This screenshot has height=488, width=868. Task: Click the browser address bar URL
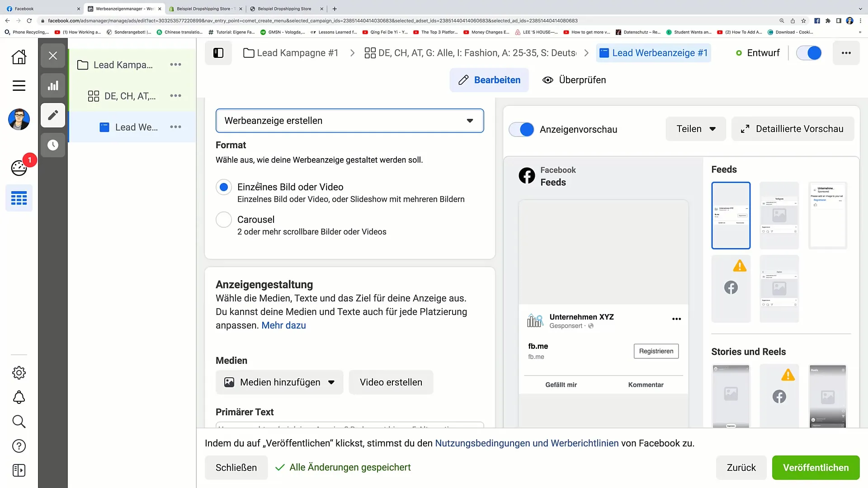point(312,21)
